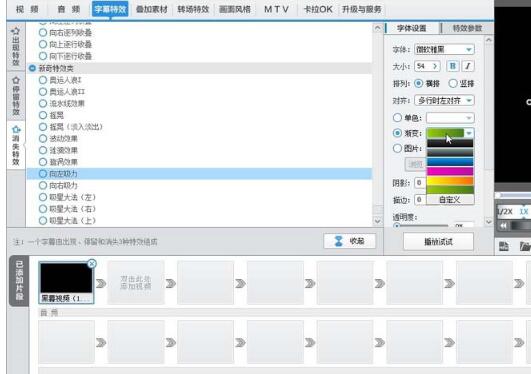Select the 消失特效 star icon tab
The height and width of the screenshot is (374, 531).
point(16,145)
